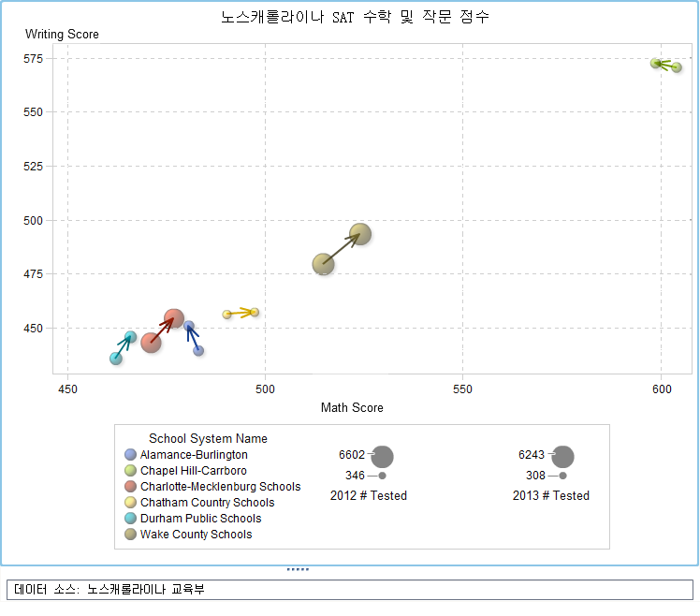Select the Wake County Schools legend marker
Screen dimensions: 700x616
pos(131,535)
